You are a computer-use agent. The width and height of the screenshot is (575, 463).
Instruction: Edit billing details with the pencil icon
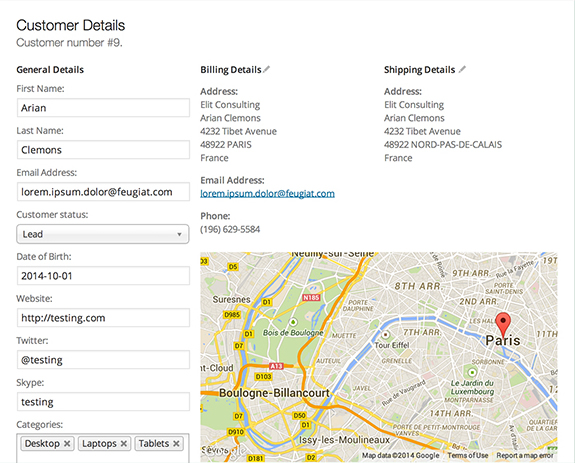(267, 69)
